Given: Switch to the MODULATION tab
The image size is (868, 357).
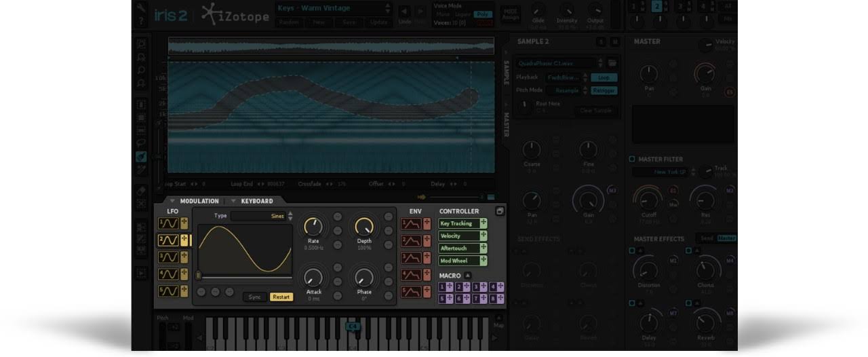Looking at the screenshot, I should (199, 201).
